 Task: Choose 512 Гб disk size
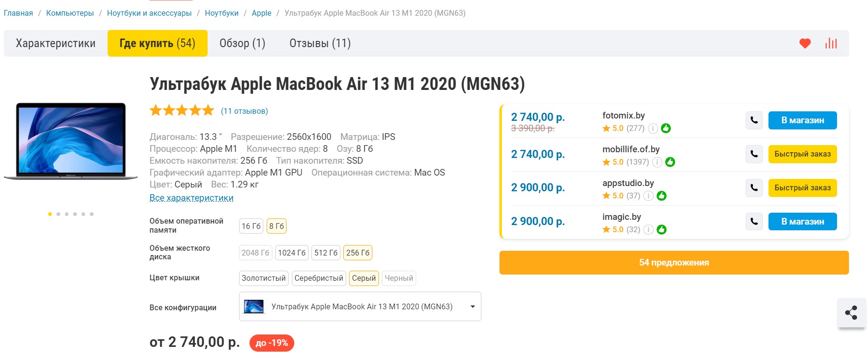click(x=326, y=253)
